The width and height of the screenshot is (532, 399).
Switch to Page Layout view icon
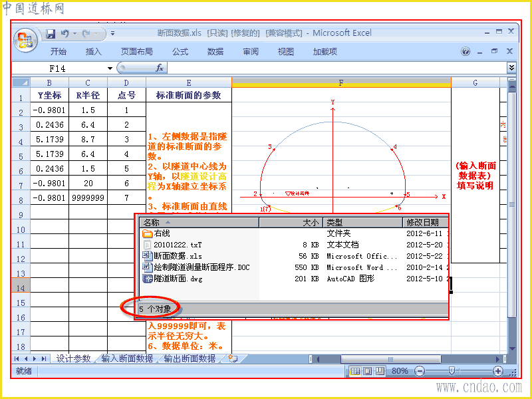point(368,371)
